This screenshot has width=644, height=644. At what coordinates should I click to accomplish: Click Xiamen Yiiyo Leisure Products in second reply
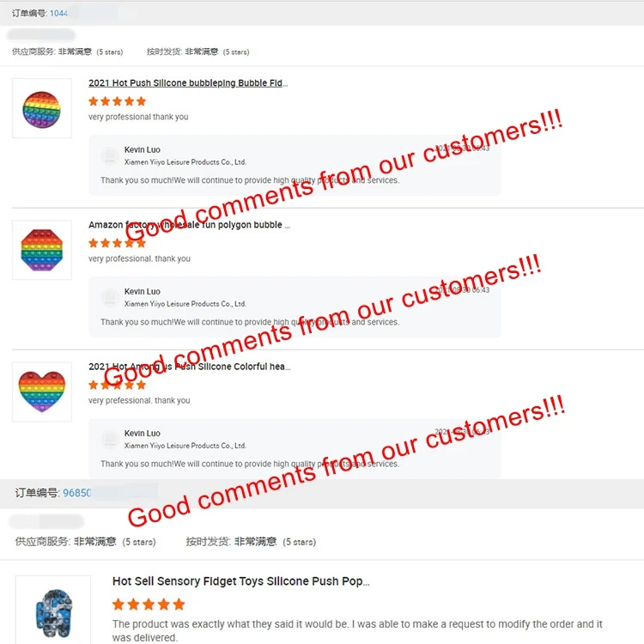(x=185, y=304)
